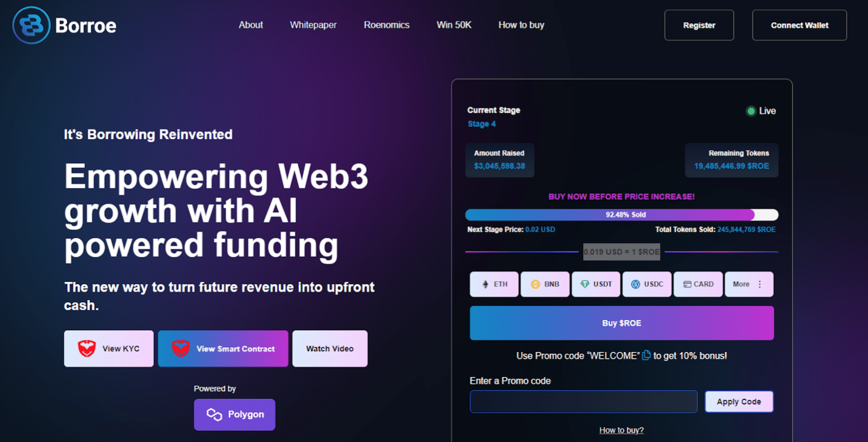The height and width of the screenshot is (442, 868).
Task: Click BUY NOW BEFORE PRICE INCREASE! text
Action: [622, 197]
